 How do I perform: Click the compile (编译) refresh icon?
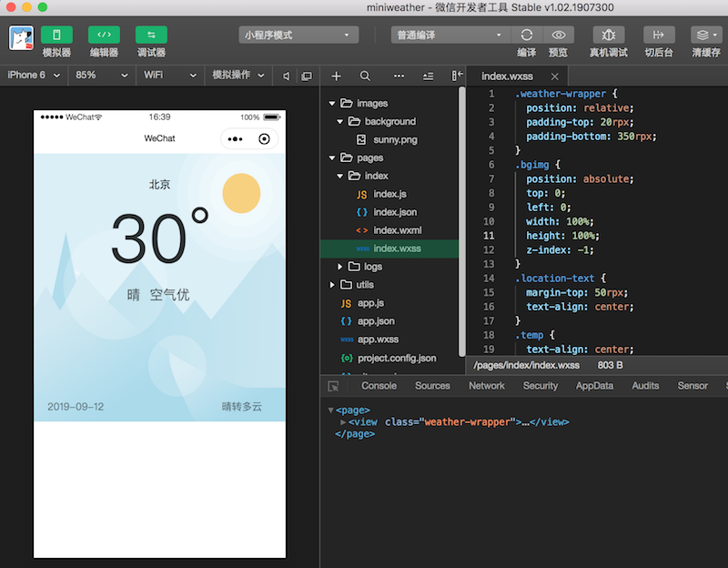[526, 35]
